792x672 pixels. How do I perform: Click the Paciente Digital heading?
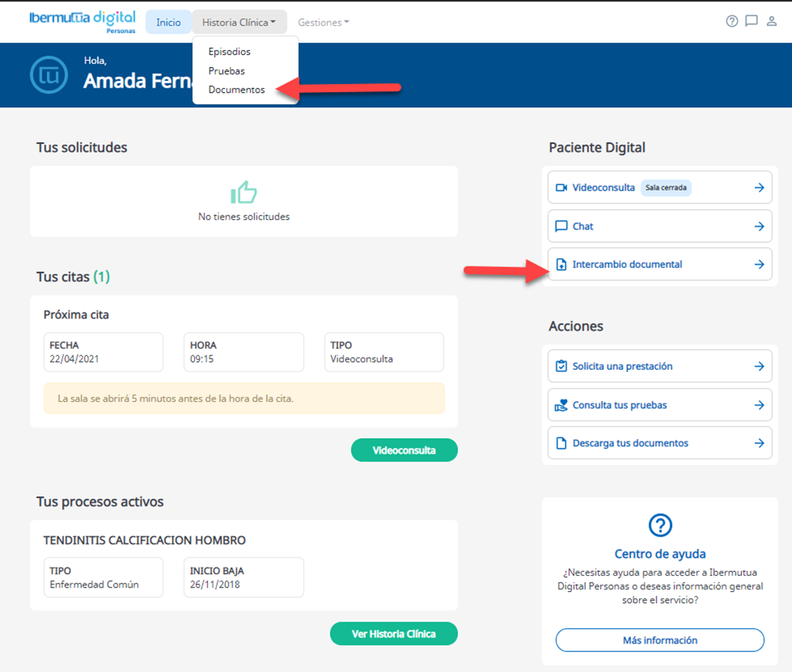pos(597,148)
